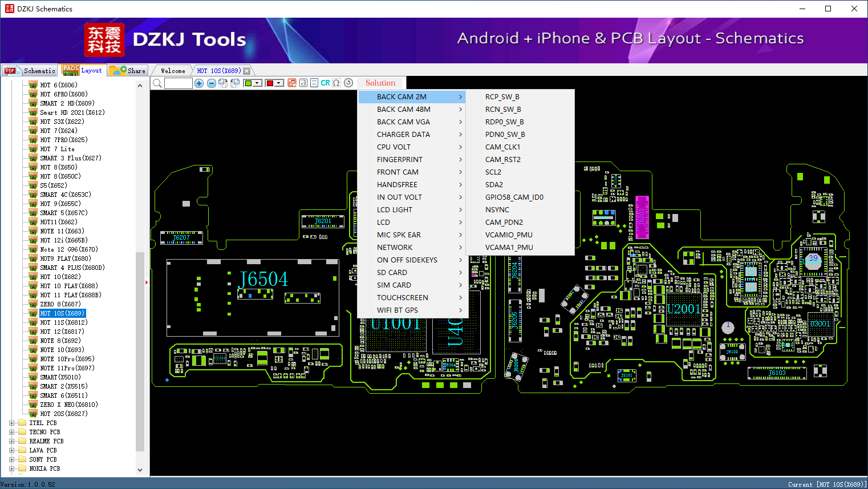Viewport: 868px width, 489px height.
Task: Open the red color dropdown arrow
Action: [279, 83]
